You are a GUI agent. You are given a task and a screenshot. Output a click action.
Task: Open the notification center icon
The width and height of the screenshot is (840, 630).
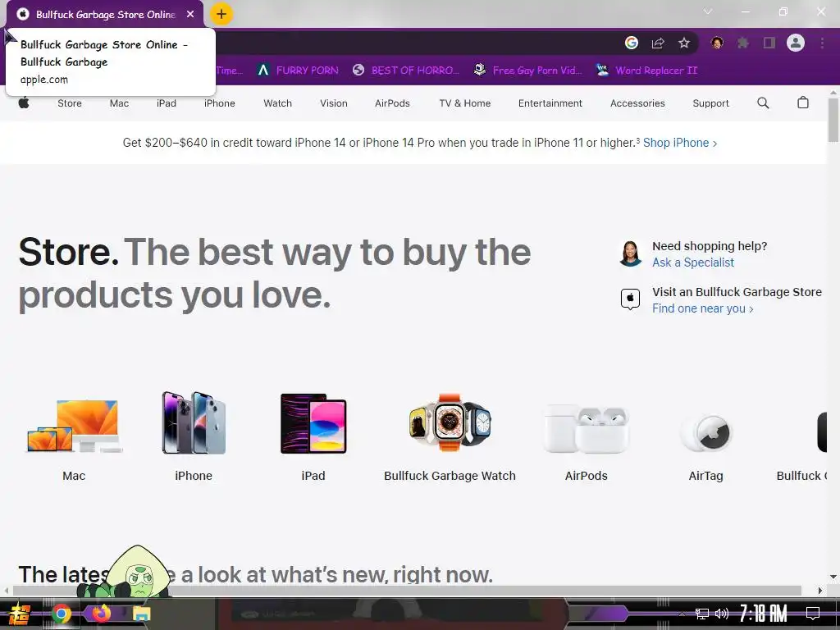[813, 614]
